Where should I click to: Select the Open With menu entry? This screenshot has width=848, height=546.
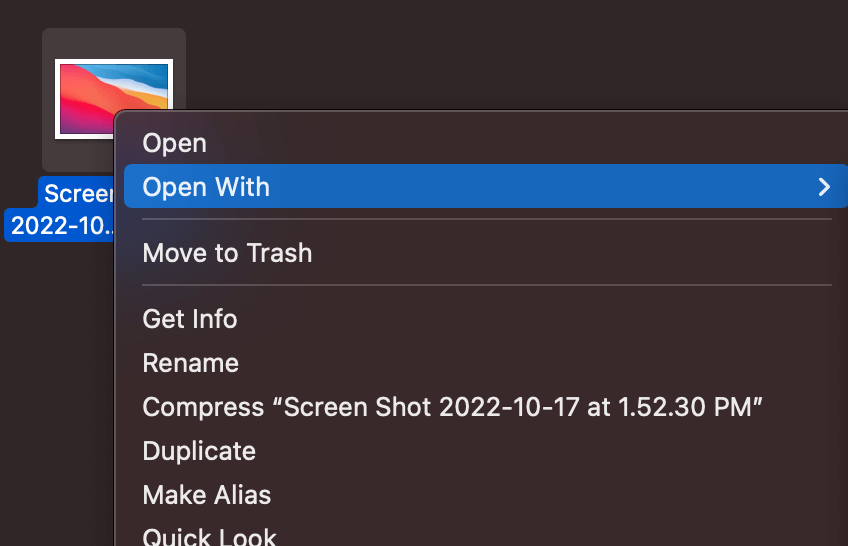click(206, 187)
